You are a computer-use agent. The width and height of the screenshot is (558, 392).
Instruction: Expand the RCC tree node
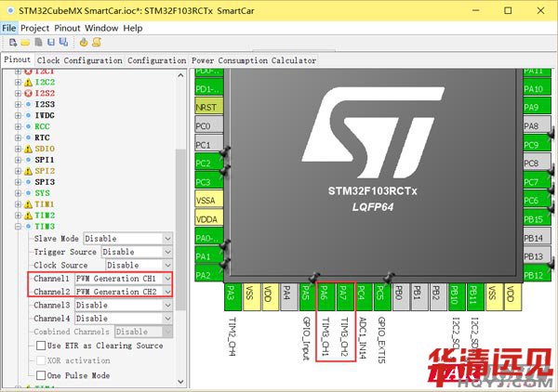[x=18, y=127]
